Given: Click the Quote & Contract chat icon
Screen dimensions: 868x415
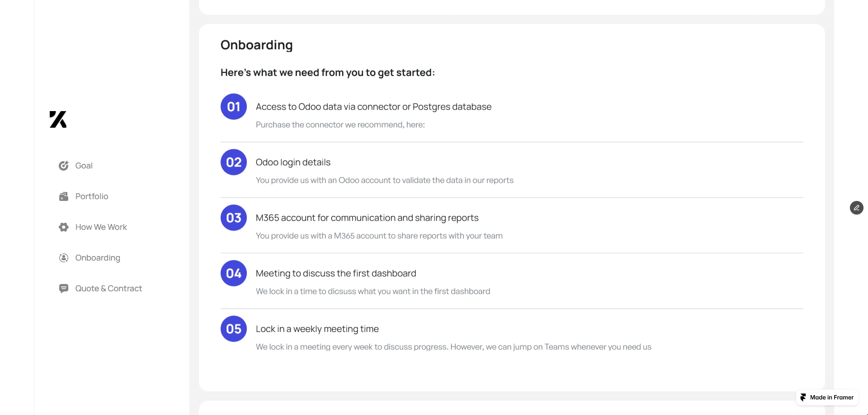Looking at the screenshot, I should point(64,289).
